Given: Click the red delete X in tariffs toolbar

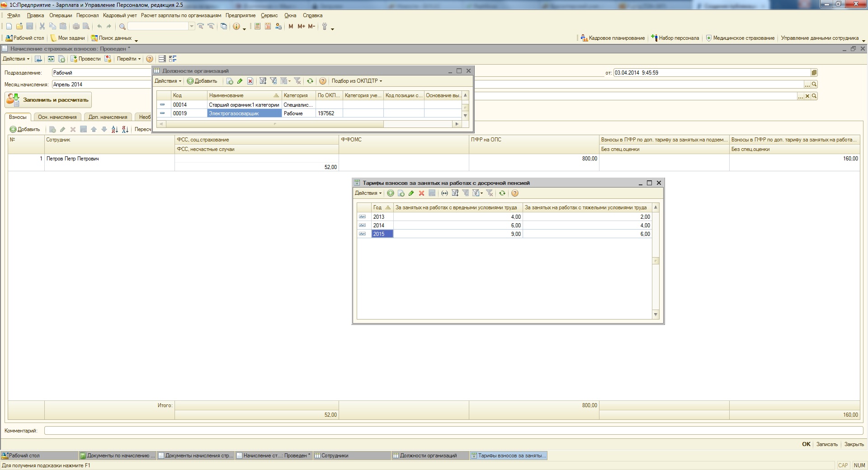Looking at the screenshot, I should (421, 193).
